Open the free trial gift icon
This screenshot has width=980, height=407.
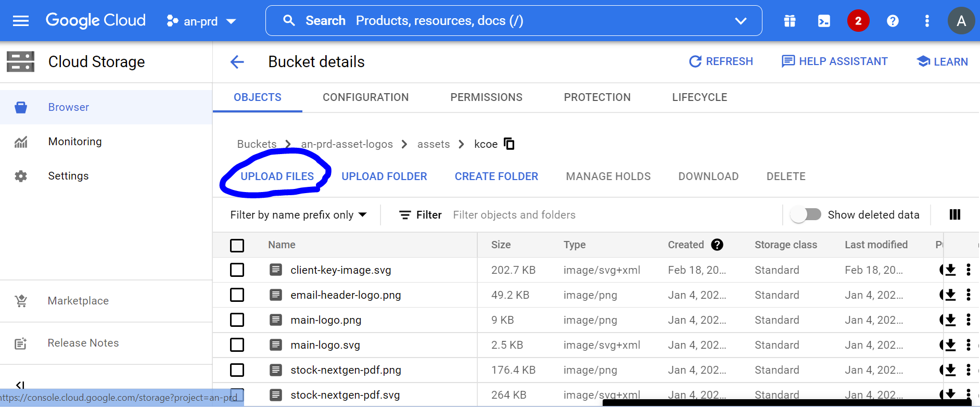coord(790,21)
